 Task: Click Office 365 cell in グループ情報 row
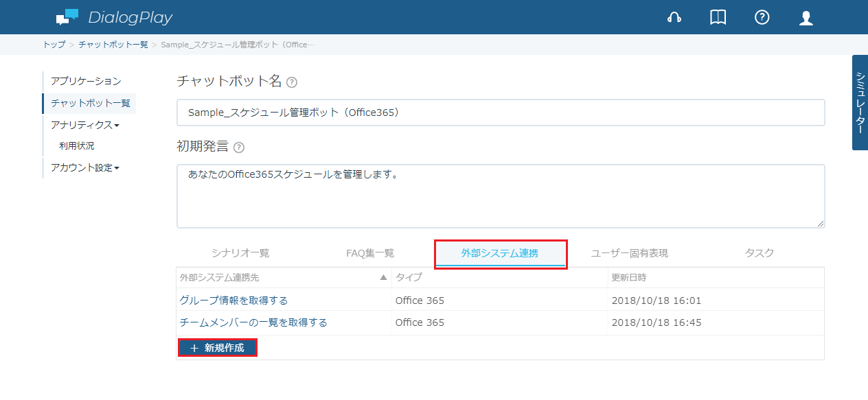(x=420, y=301)
